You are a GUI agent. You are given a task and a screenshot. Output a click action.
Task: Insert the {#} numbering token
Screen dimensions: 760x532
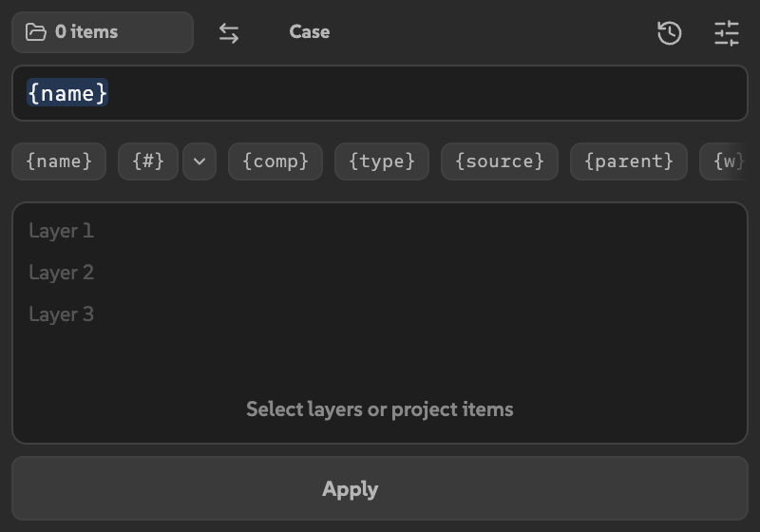point(148,161)
